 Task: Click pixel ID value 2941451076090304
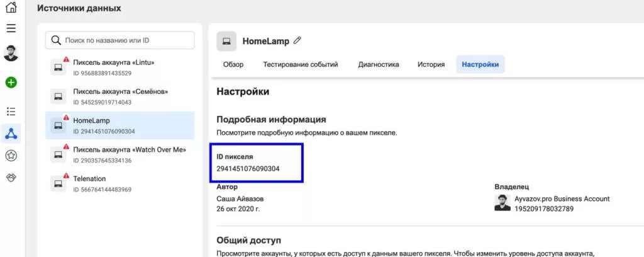pyautogui.click(x=248, y=169)
